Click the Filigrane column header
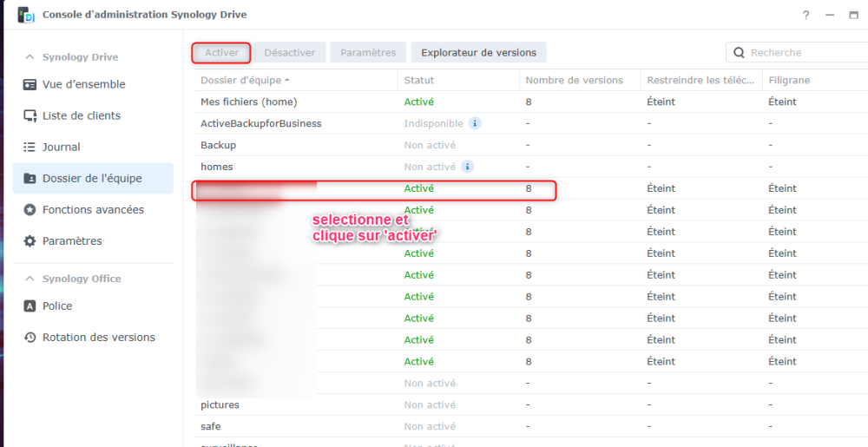Image resolution: width=868 pixels, height=447 pixels. point(815,80)
